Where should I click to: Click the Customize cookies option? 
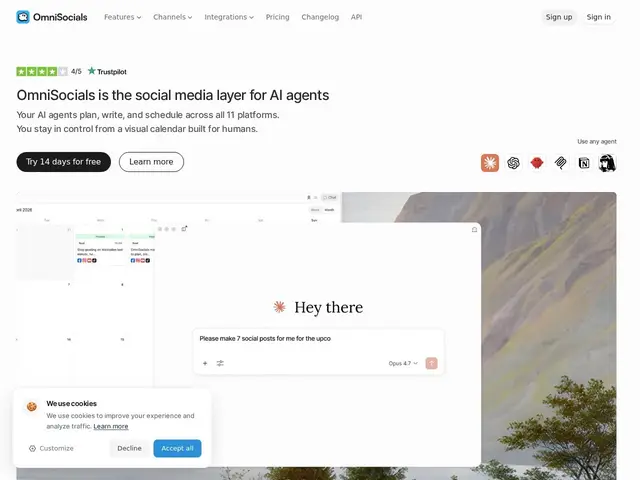pyautogui.click(x=51, y=448)
